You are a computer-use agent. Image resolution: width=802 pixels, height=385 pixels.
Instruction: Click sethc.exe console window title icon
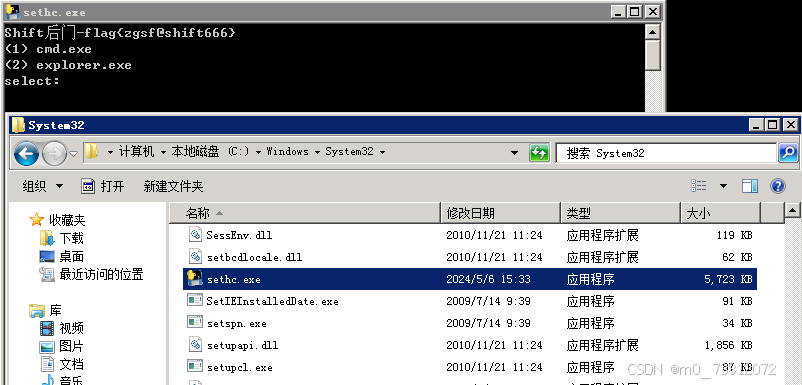point(12,11)
